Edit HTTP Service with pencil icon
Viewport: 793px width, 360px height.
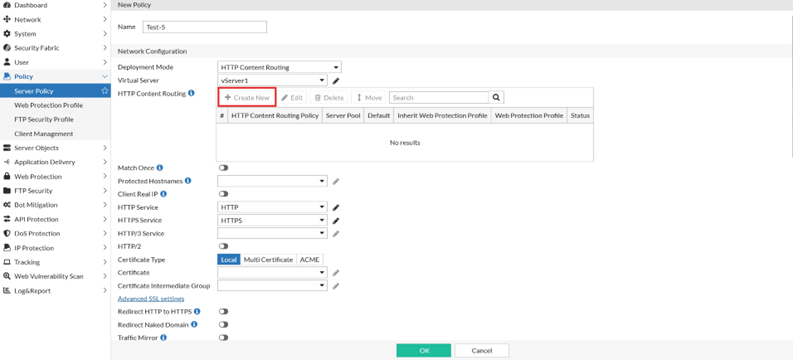[x=336, y=207]
